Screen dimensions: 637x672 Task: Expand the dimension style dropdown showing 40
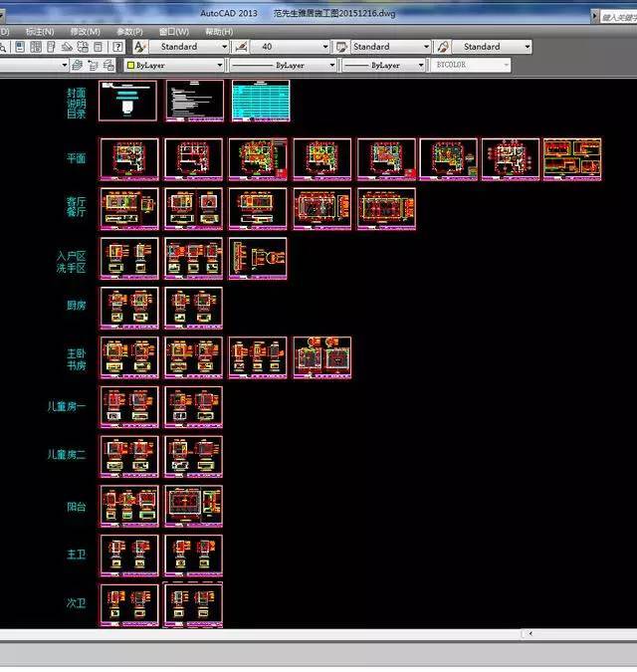(x=324, y=47)
